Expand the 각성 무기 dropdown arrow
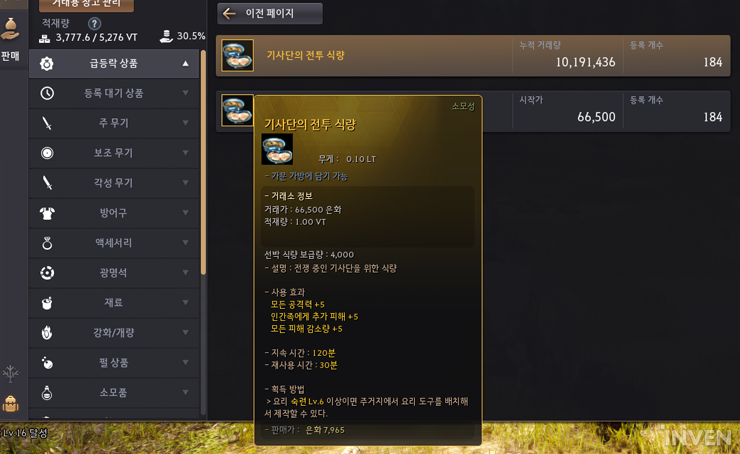 185,183
